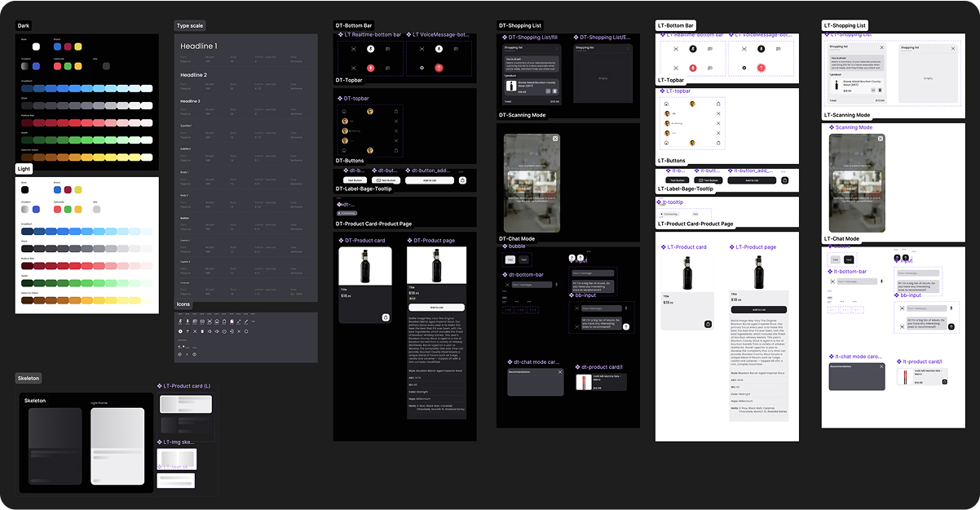This screenshot has width=980, height=510.
Task: Select the Type scale section label
Action: (190, 25)
